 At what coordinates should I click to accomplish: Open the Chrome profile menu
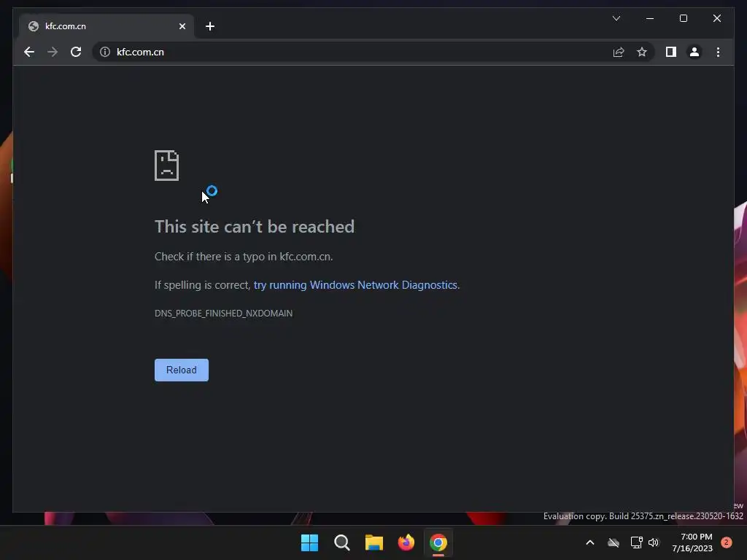point(694,52)
